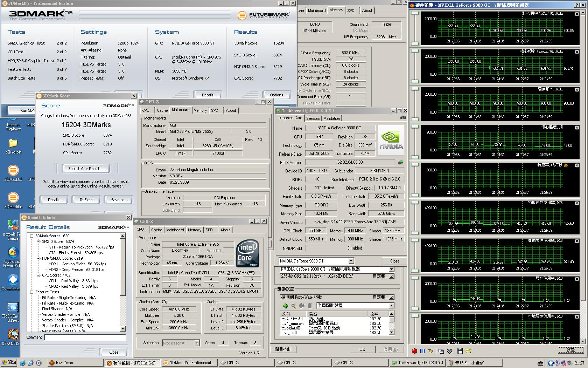The image size is (588, 368).
Task: Start recording in hardware monitor toolbar
Action: coord(414,351)
